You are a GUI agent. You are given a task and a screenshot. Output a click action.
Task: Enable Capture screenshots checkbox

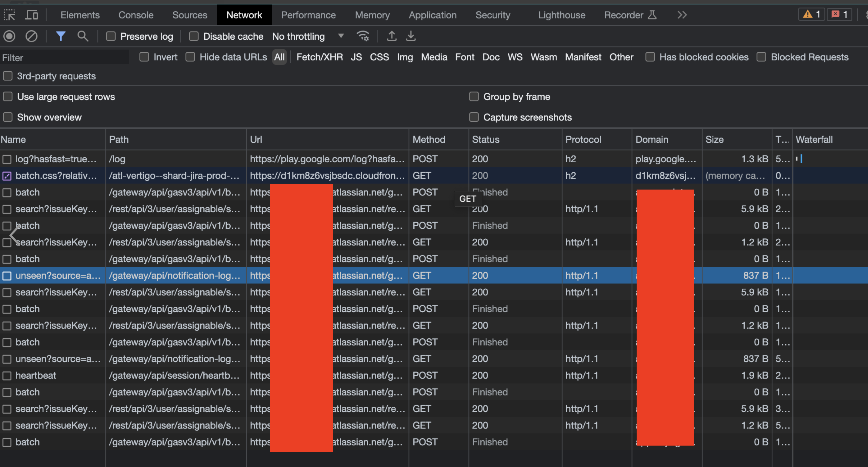pyautogui.click(x=474, y=117)
